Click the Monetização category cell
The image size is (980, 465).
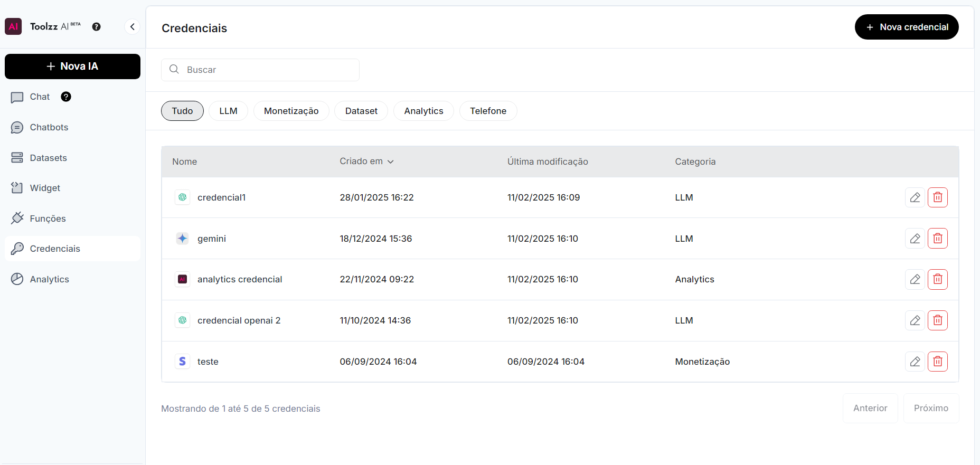pos(702,362)
